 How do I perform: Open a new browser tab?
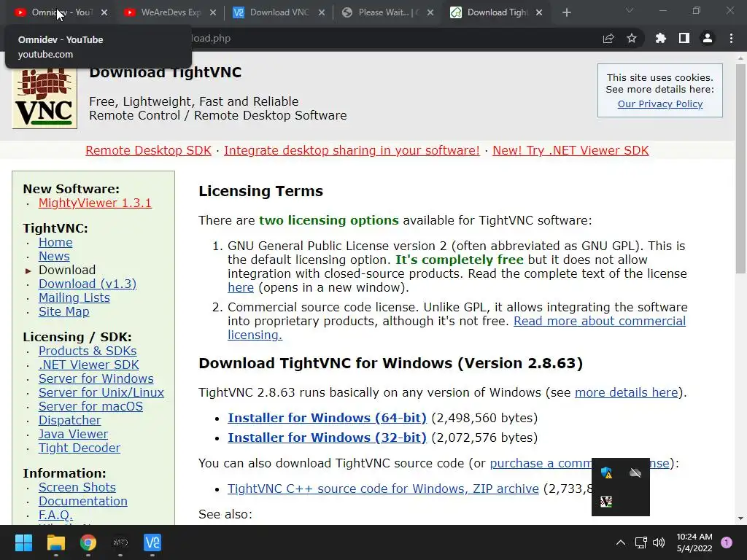[x=566, y=12]
